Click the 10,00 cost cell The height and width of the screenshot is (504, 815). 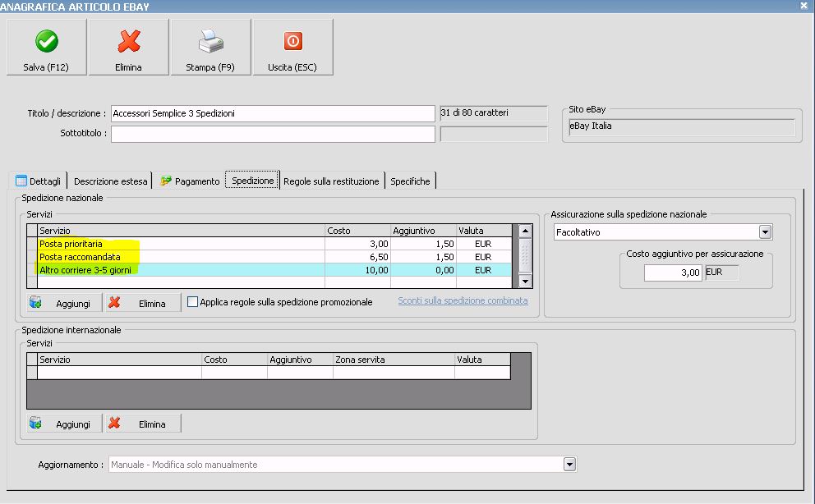coord(357,270)
